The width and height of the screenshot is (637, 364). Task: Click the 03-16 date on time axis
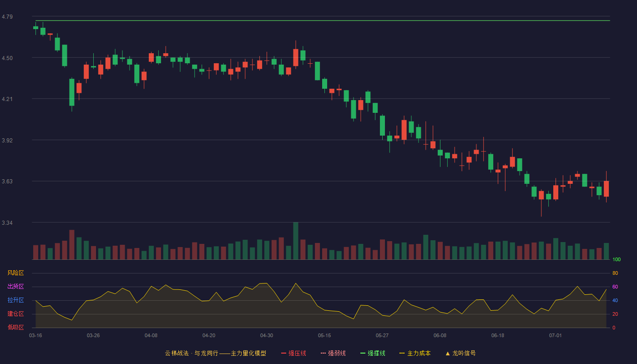pos(35,335)
